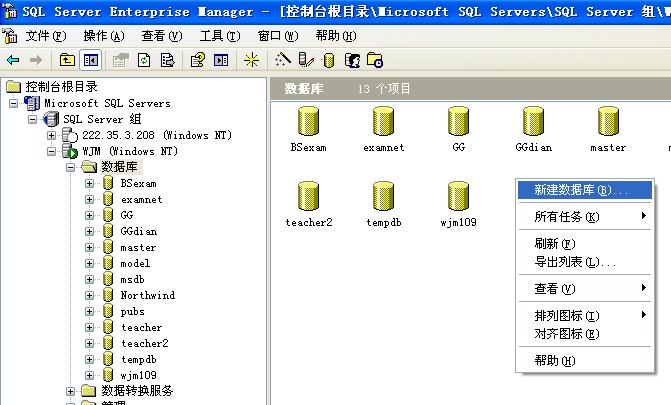Select the wjm109 database in tree
This screenshot has width=671, height=405.
click(x=138, y=375)
